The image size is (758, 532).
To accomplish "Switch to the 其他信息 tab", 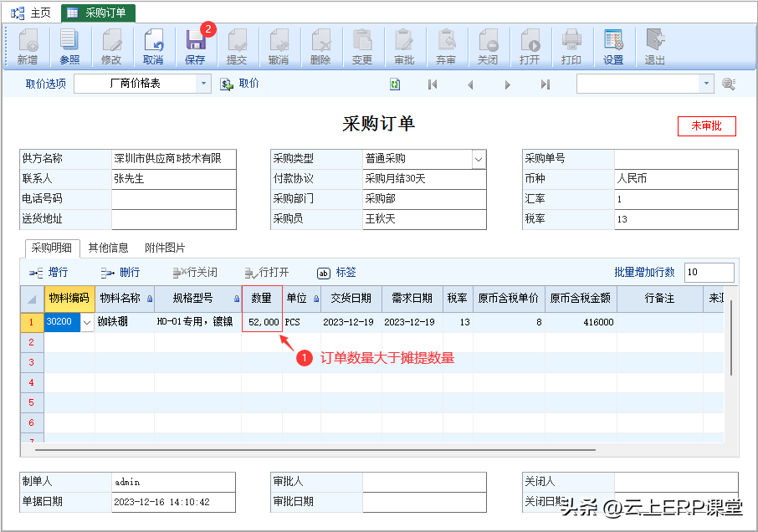I will (x=108, y=248).
